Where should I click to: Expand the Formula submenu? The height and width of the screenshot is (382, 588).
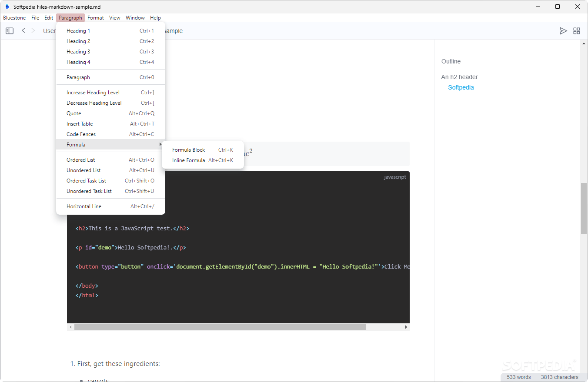pos(110,145)
